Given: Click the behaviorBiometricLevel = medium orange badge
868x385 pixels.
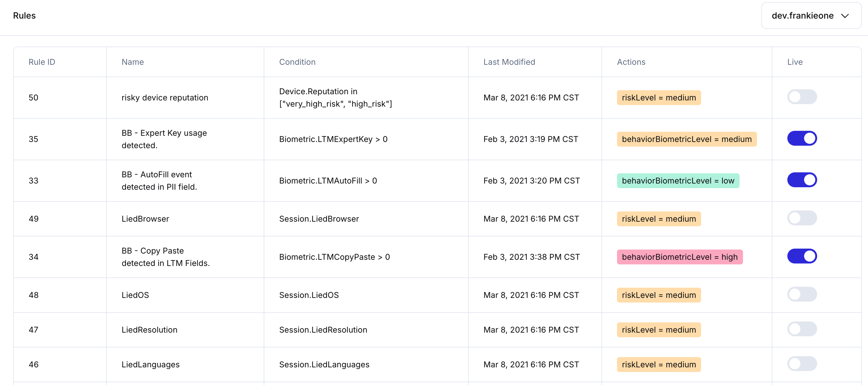Looking at the screenshot, I should [x=687, y=139].
